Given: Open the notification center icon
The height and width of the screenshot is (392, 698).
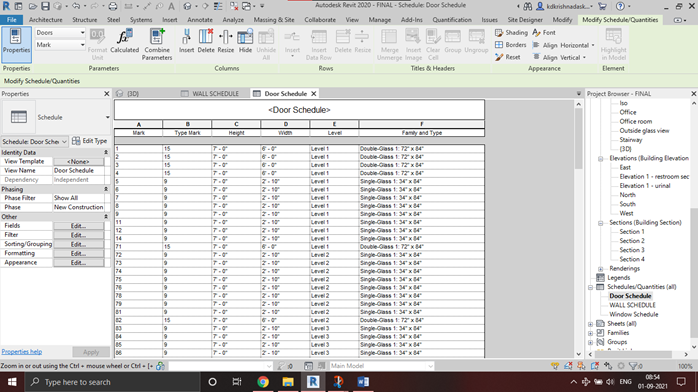Looking at the screenshot, I should point(681,382).
